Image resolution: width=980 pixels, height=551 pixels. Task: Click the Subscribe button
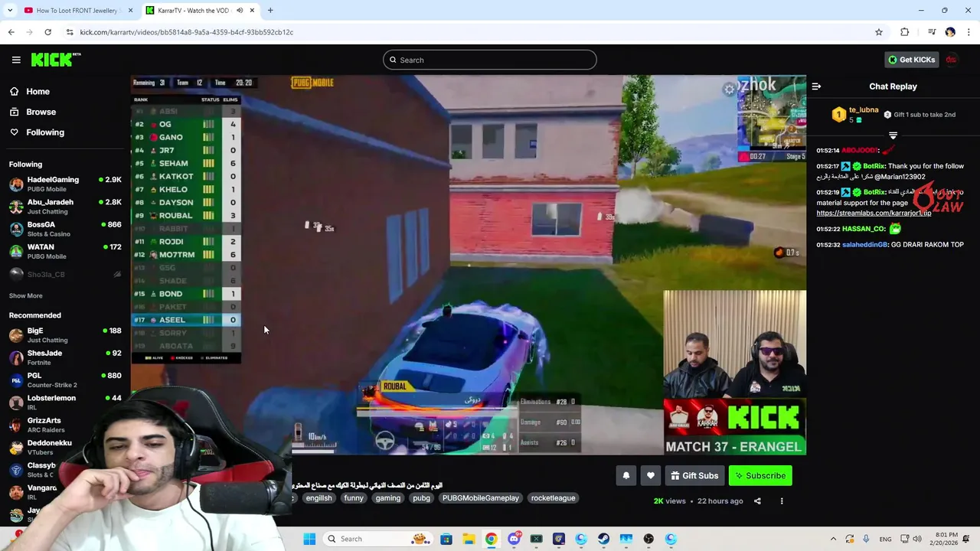760,475
